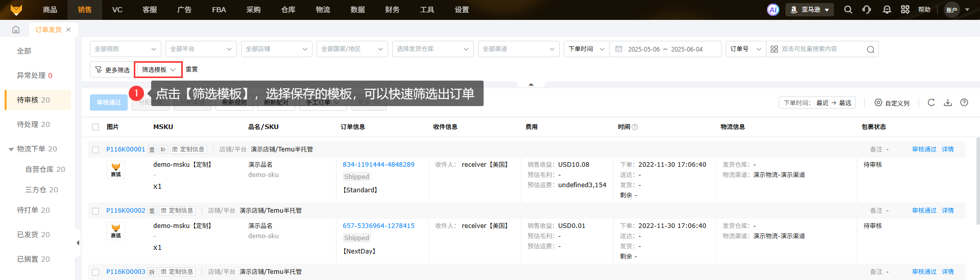
Task: Collapse the filter panel up arrow
Action: [531, 84]
